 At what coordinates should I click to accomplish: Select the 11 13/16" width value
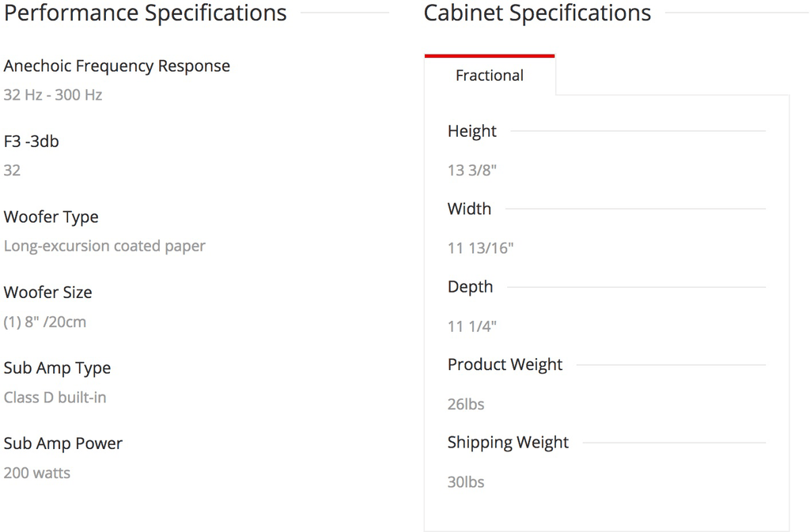481,248
